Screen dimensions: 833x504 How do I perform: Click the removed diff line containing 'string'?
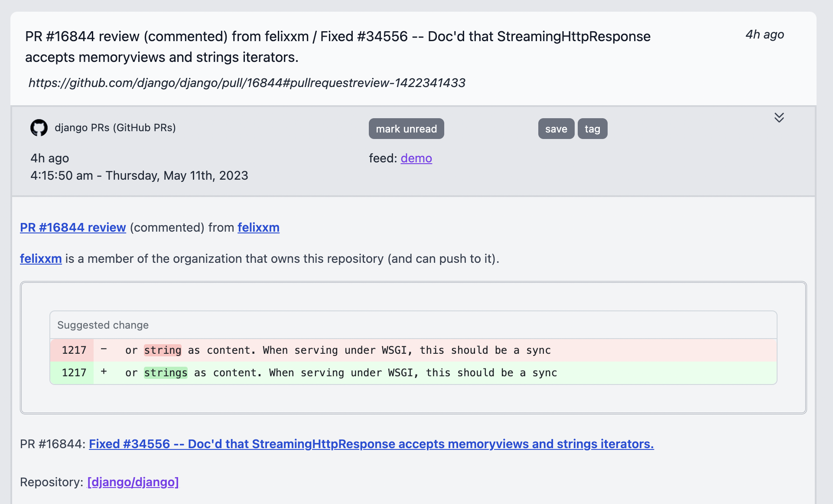coord(413,350)
